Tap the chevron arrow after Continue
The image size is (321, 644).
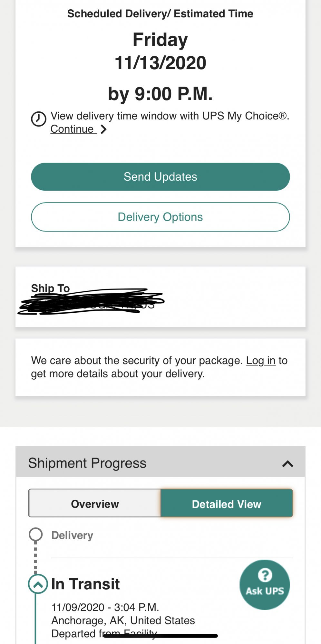tap(103, 129)
